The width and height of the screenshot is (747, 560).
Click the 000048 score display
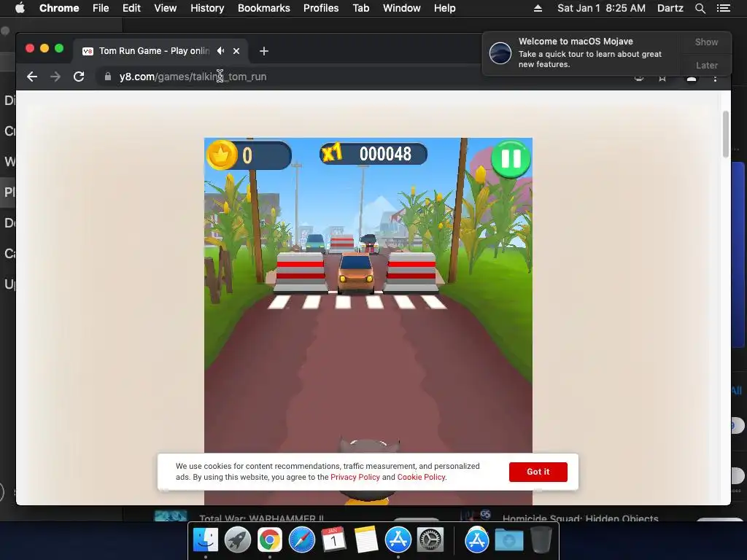385,154
